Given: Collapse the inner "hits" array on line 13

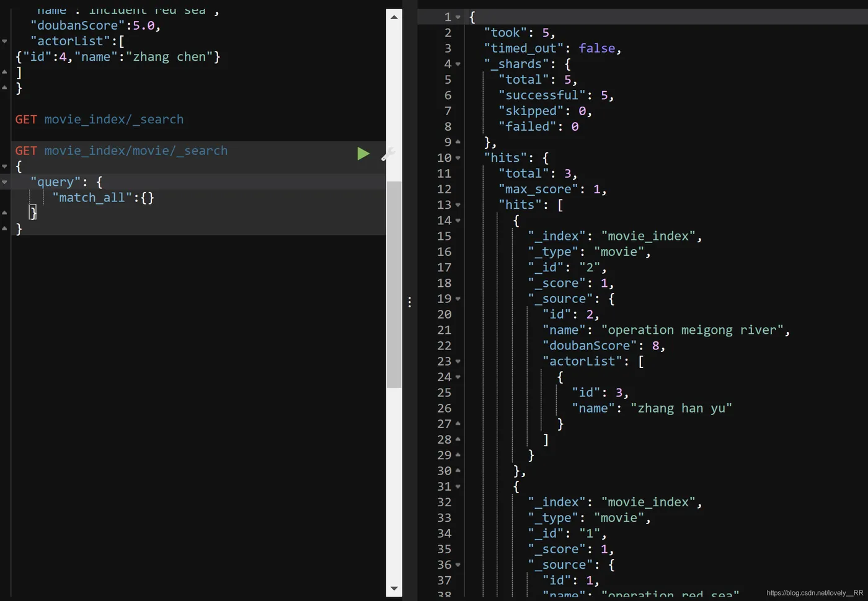Looking at the screenshot, I should point(458,205).
